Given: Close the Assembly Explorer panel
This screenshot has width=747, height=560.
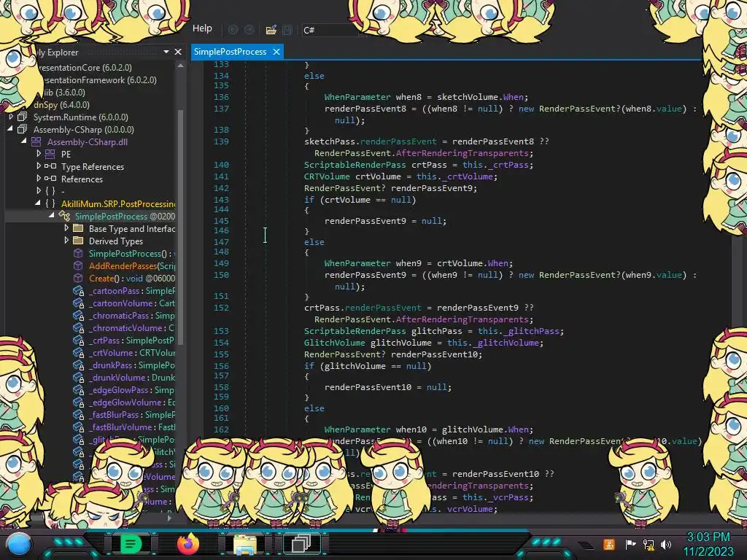Looking at the screenshot, I should (178, 52).
